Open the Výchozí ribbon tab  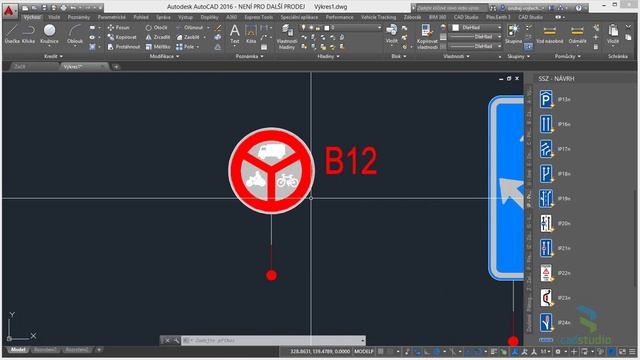point(31,18)
